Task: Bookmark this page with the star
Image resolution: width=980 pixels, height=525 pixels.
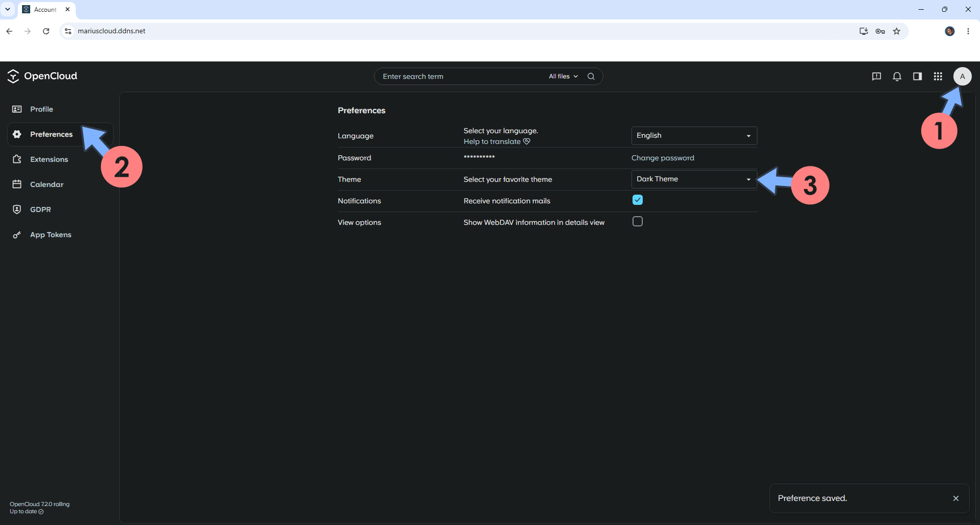Action: [x=897, y=31]
